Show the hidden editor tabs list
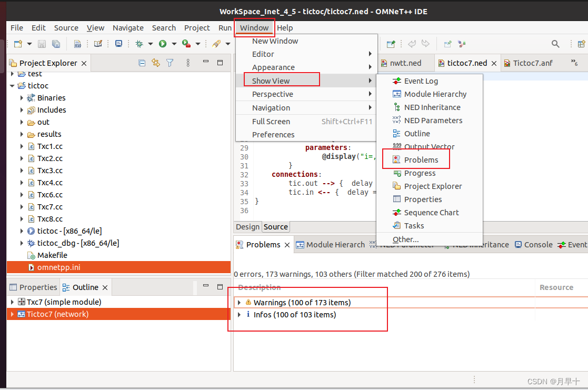This screenshot has height=390, width=588. tap(574, 63)
